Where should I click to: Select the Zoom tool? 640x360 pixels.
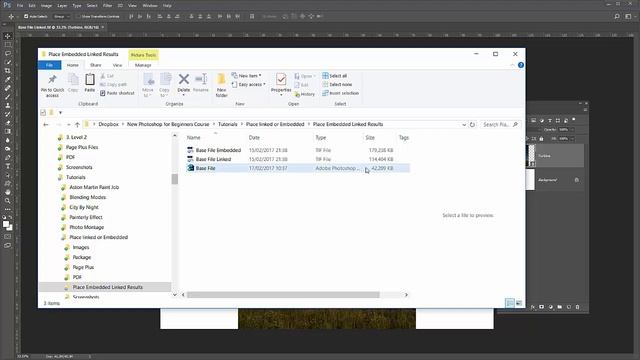point(7,201)
